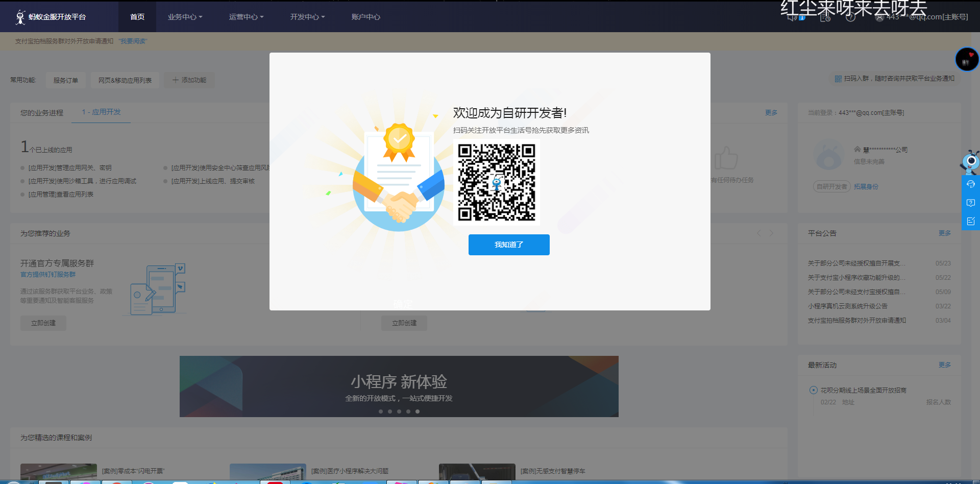Image resolution: width=980 pixels, height=484 pixels.
Task: Open case [案例]医疗小程序解决大问题
Action: 350,471
